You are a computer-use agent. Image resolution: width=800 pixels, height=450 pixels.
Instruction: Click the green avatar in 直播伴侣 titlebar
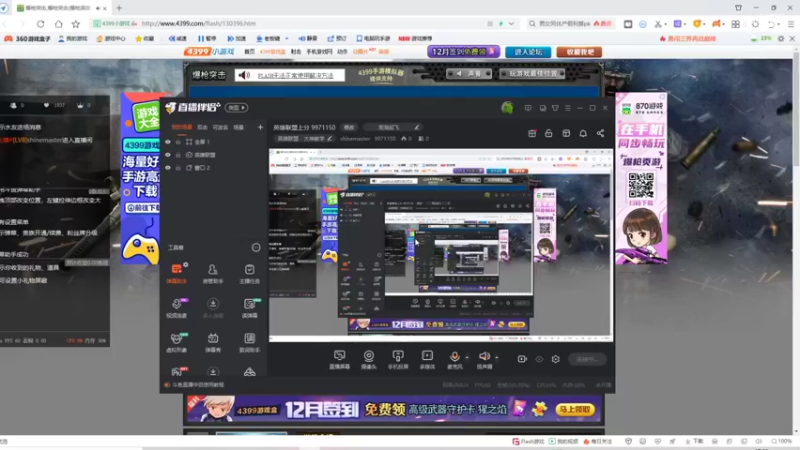[507, 108]
